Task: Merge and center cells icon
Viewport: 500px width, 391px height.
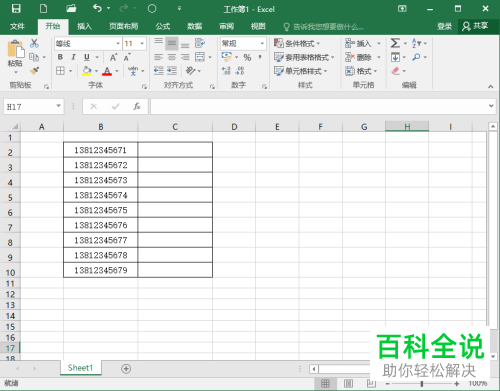Action: [200, 57]
